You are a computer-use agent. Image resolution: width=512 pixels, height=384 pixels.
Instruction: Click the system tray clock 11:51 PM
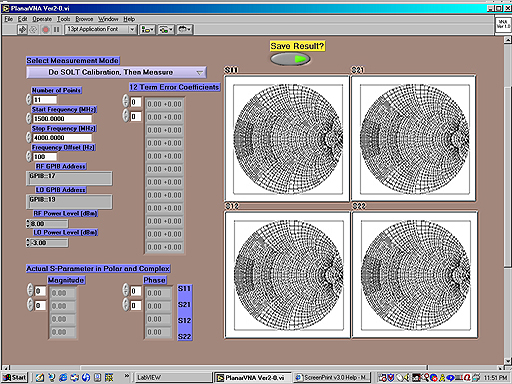click(x=496, y=378)
